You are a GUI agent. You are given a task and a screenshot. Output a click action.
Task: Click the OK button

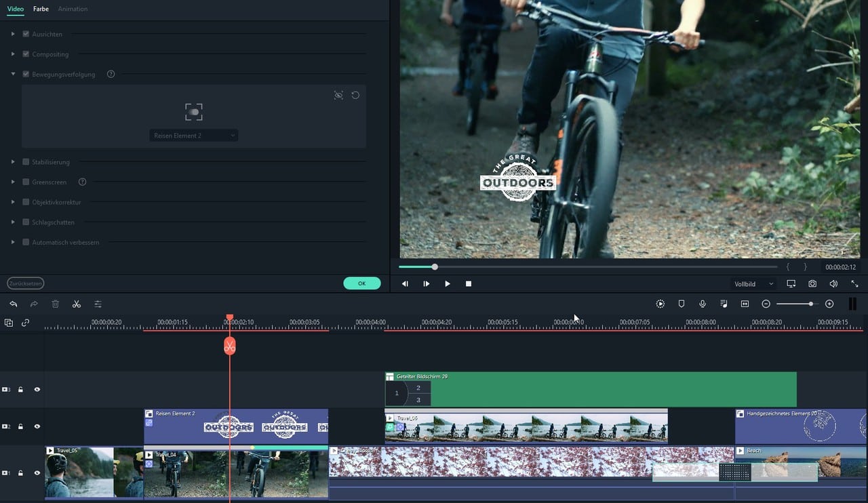point(361,283)
